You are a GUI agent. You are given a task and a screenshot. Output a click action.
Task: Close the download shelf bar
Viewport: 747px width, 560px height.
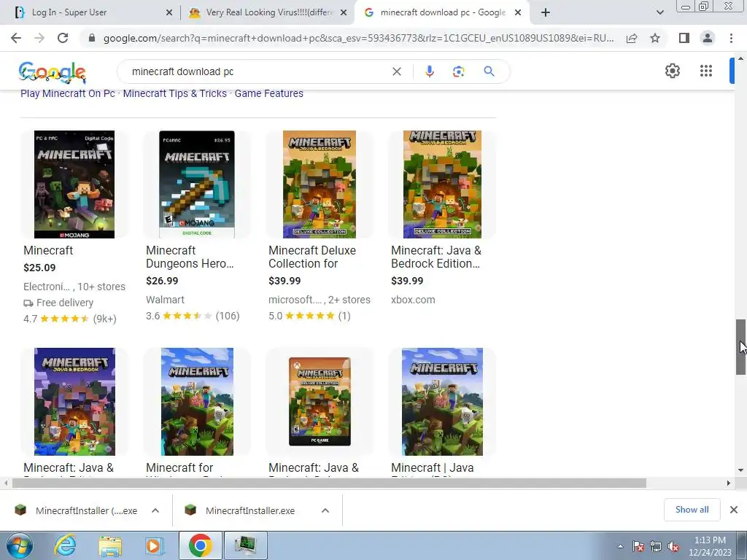[734, 510]
